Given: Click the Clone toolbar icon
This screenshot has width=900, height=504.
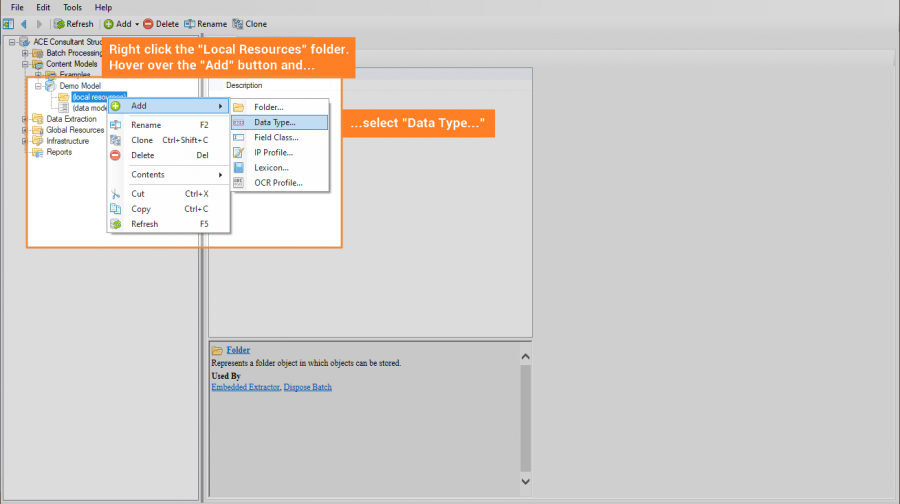Looking at the screenshot, I should [x=238, y=24].
